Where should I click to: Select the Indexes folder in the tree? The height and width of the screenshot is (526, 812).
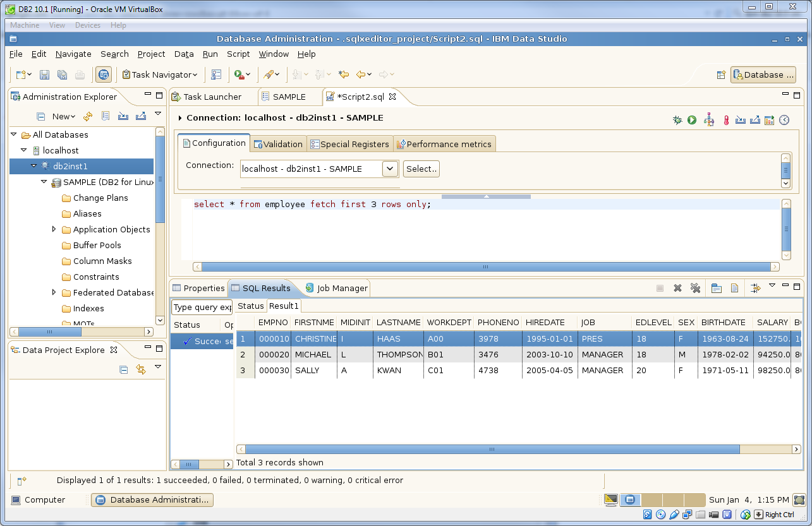(83, 308)
